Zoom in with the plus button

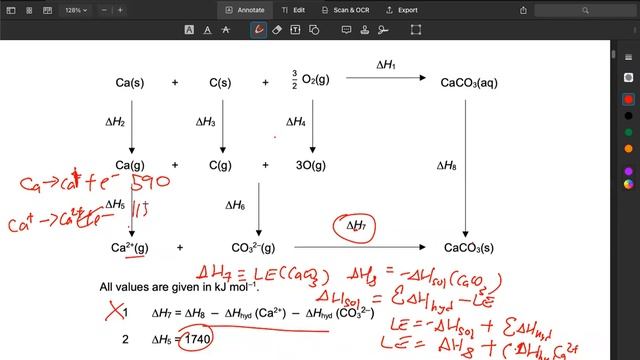(120, 10)
